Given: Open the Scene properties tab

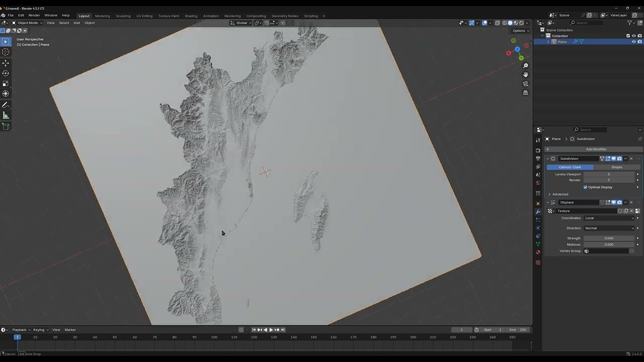Looking at the screenshot, I should pos(538,174).
